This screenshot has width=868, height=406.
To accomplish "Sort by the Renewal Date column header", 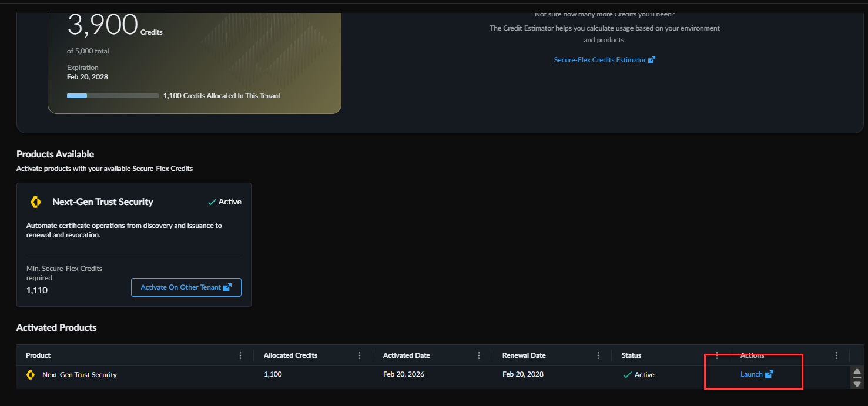I will [524, 355].
